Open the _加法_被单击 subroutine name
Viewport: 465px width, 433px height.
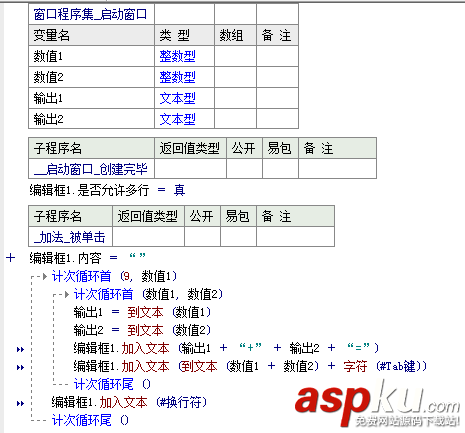coord(69,237)
